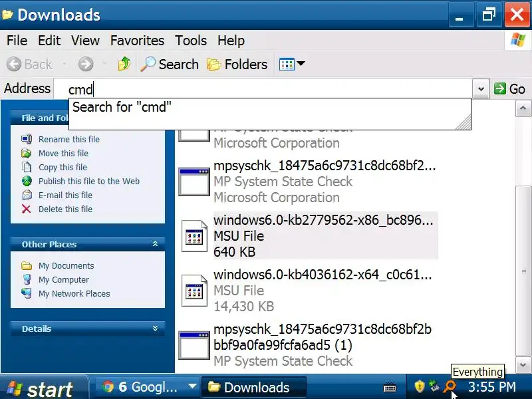Click Rename this file link

69,140
